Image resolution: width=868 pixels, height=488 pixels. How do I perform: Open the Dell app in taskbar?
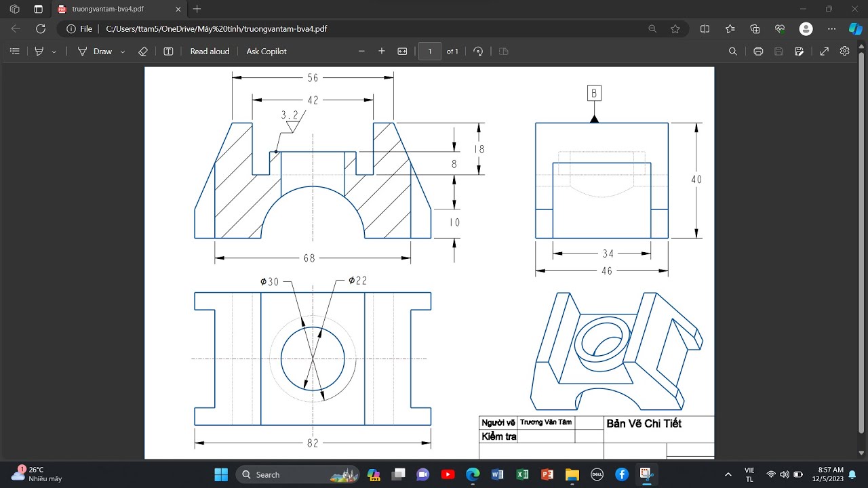click(x=597, y=474)
